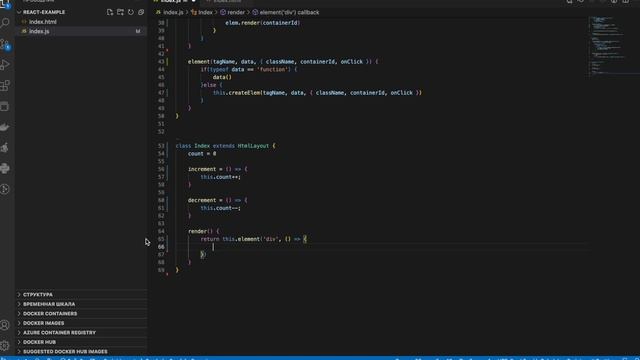Open the Manage gear icon
The width and height of the screenshot is (640, 360).
[5, 345]
